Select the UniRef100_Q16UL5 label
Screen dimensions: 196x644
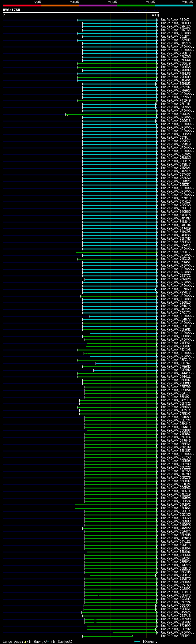point(176,303)
